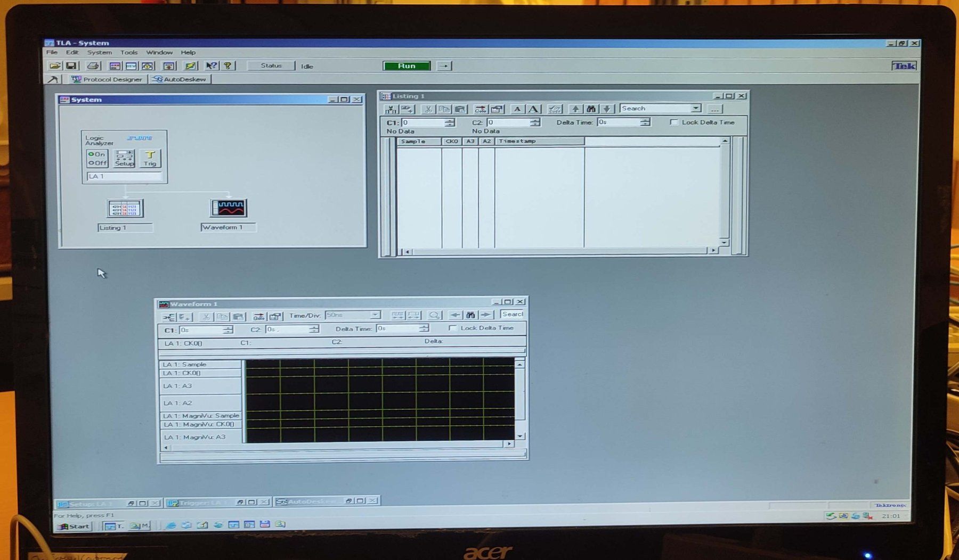Click Add Waveform icon in Waveform 1
959x560 pixels.
click(x=169, y=317)
